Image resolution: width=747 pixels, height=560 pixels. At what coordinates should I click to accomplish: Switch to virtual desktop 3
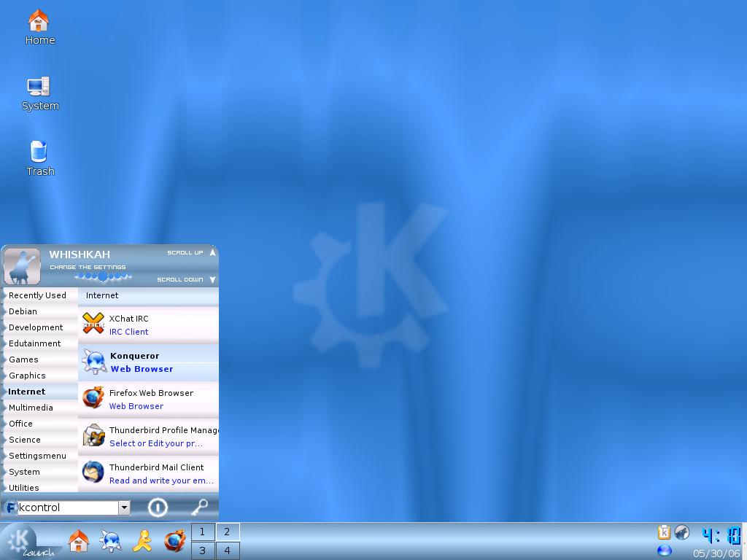coord(203,551)
